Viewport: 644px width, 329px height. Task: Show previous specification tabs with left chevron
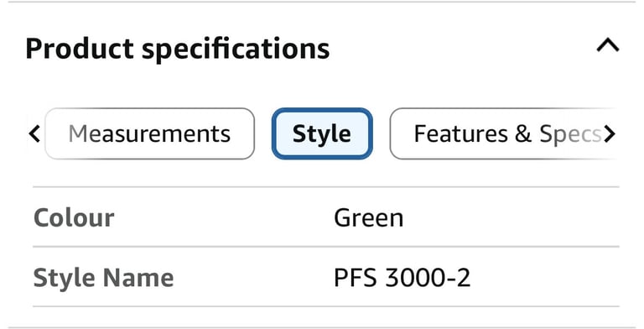pyautogui.click(x=34, y=134)
